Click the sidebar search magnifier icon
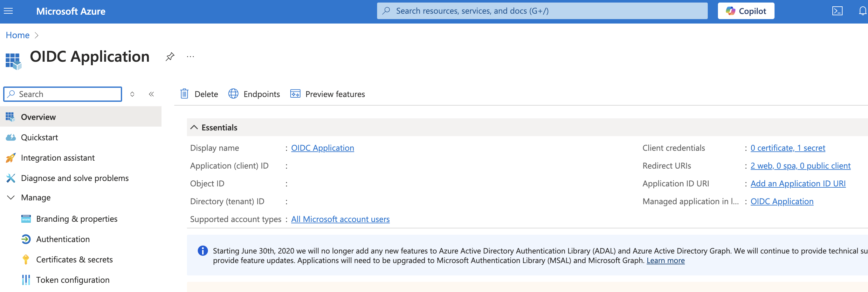 coord(11,94)
